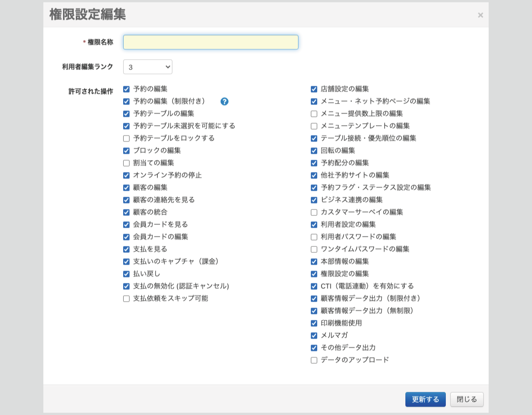Click the 権限名称 text field
This screenshot has width=532, height=415.
point(211,42)
